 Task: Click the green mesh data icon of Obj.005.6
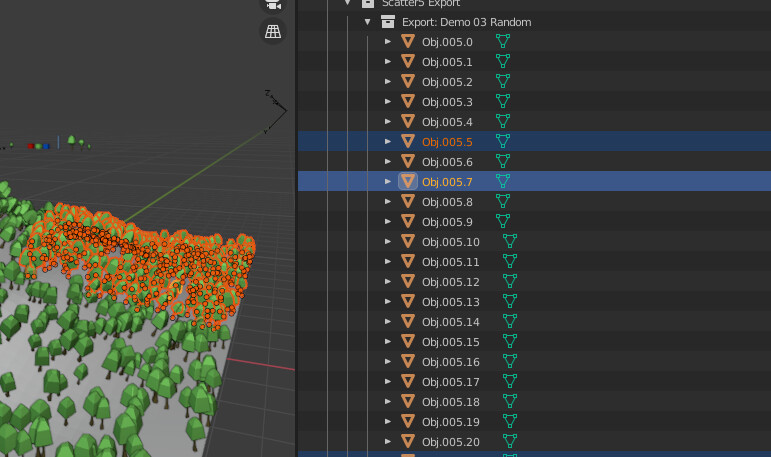pos(503,161)
